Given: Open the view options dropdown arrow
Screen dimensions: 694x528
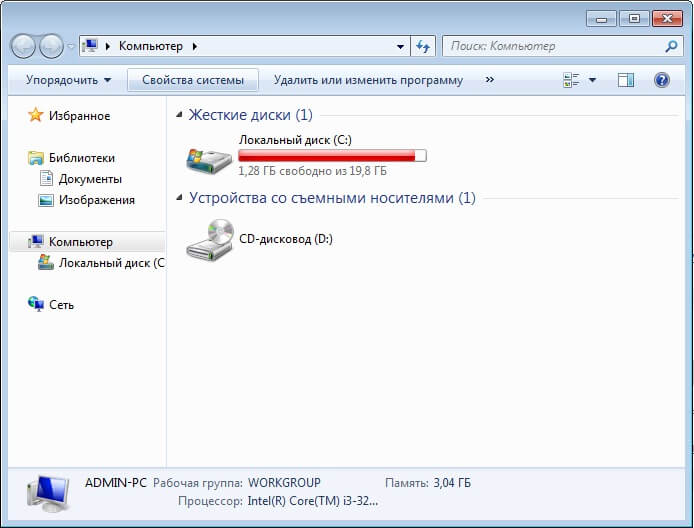Looking at the screenshot, I should click(x=592, y=80).
